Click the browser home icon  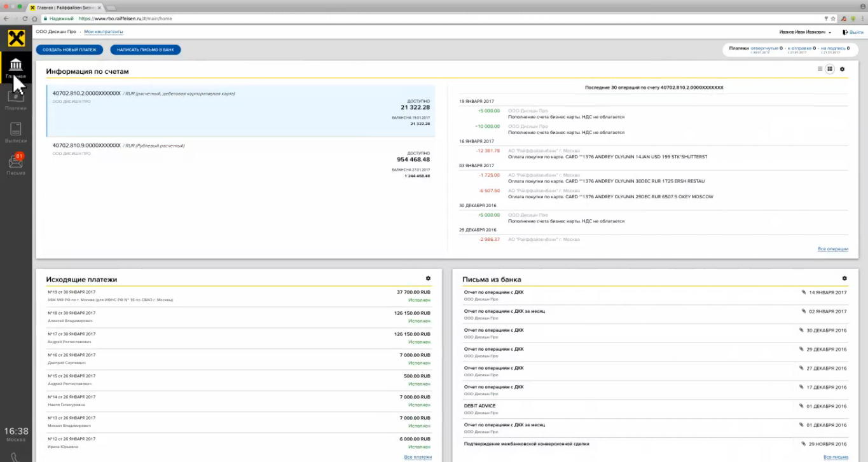pyautogui.click(x=35, y=19)
